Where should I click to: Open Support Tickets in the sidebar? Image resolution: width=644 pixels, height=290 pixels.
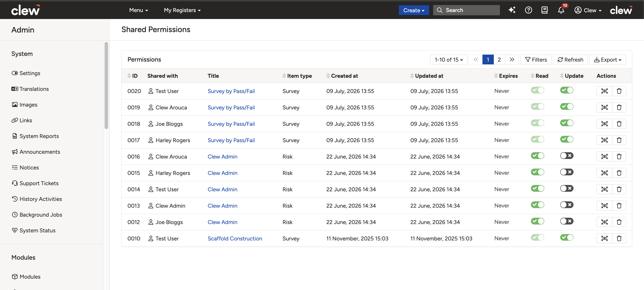coord(35,183)
